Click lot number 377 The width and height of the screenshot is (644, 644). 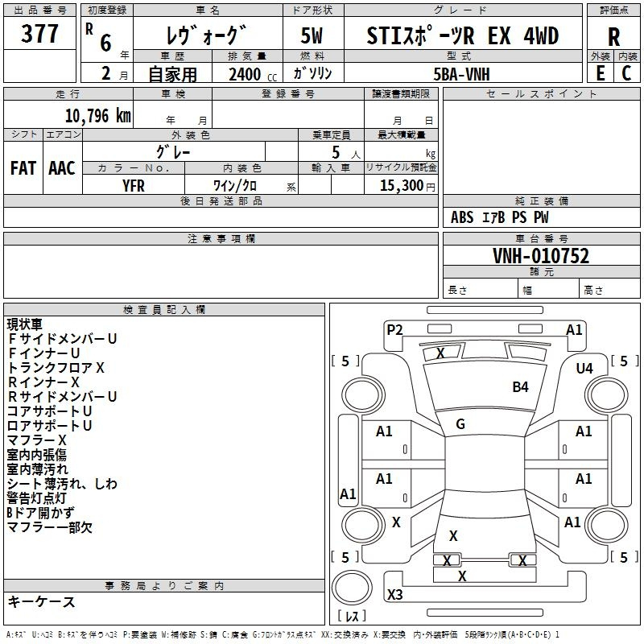tap(39, 35)
